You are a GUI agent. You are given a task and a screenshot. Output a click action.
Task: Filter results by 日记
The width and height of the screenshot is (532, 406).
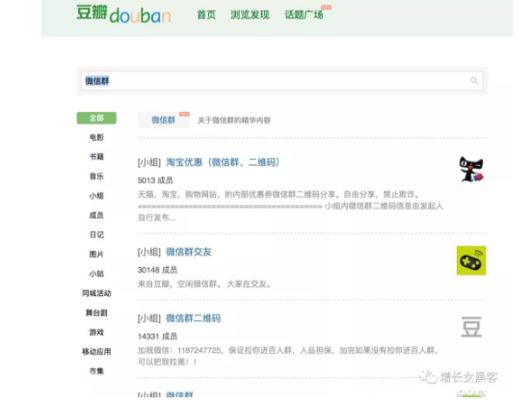[96, 234]
